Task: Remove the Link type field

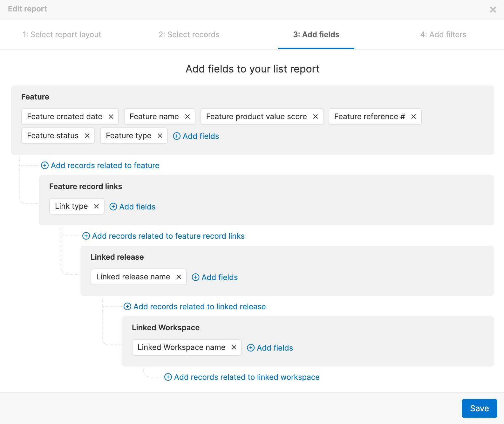Action: [x=96, y=206]
